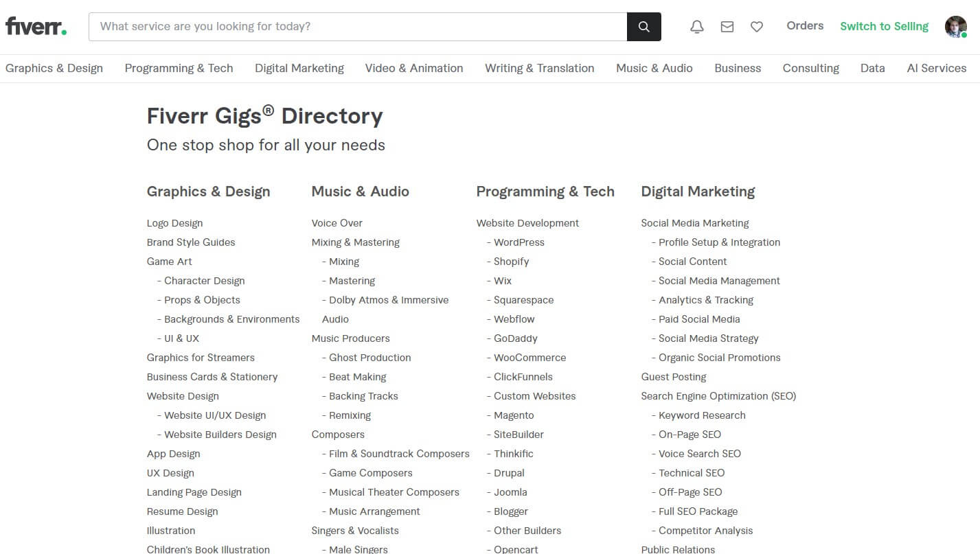Open notifications bell icon
The width and height of the screenshot is (980, 554).
point(697,27)
